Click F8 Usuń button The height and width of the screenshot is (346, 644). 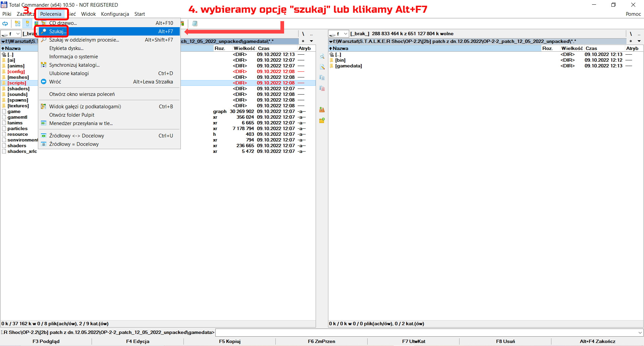(505, 341)
